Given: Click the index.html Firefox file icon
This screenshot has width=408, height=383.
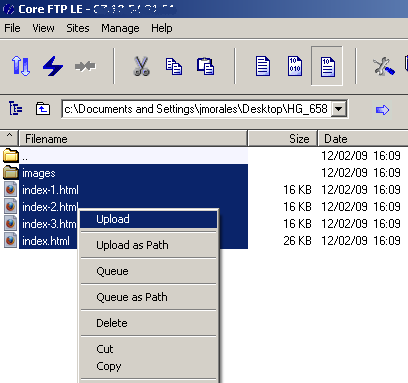Looking at the screenshot, I should (x=11, y=241).
